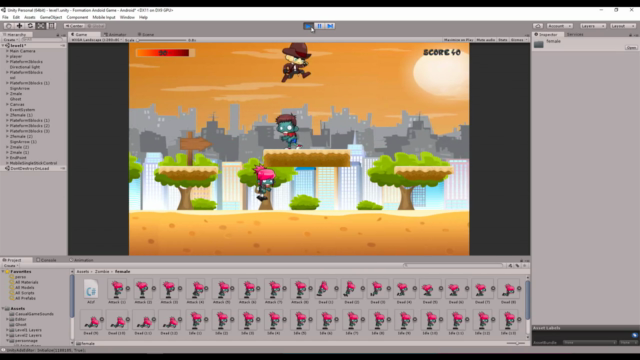The height and width of the screenshot is (360, 640).
Task: Select EventSystem in the Hierarchy
Action: click(22, 110)
